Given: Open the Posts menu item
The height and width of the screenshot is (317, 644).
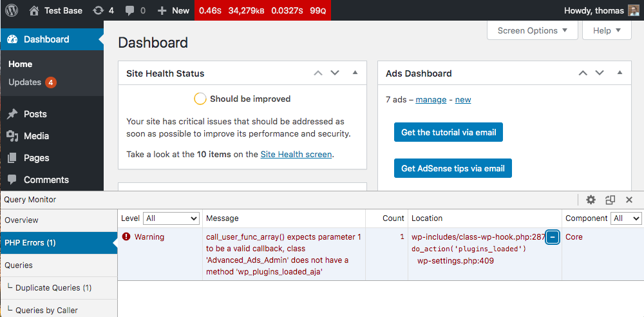Looking at the screenshot, I should (35, 114).
